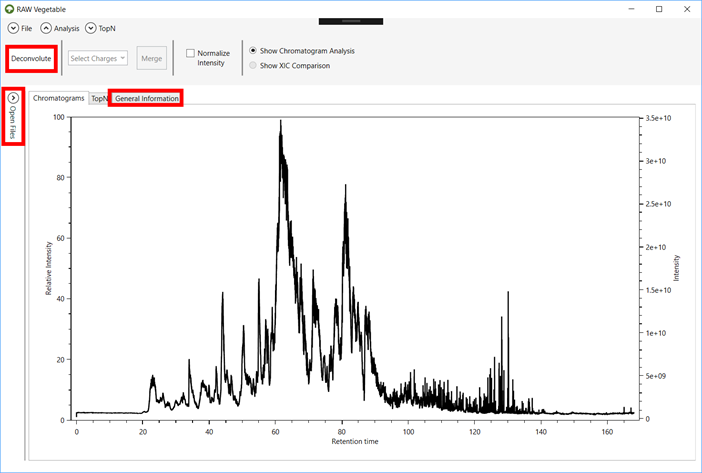
Task: Click the 160 retention time tick label
Action: (x=607, y=432)
